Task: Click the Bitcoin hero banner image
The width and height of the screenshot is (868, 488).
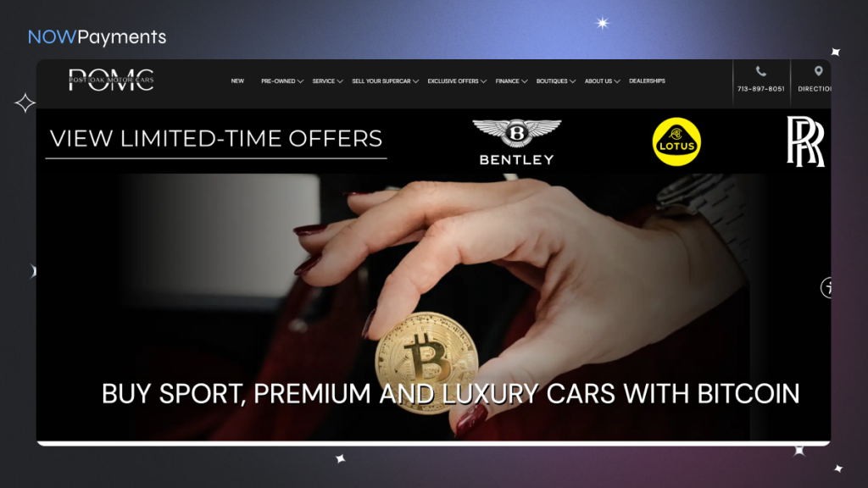Action: [433, 307]
